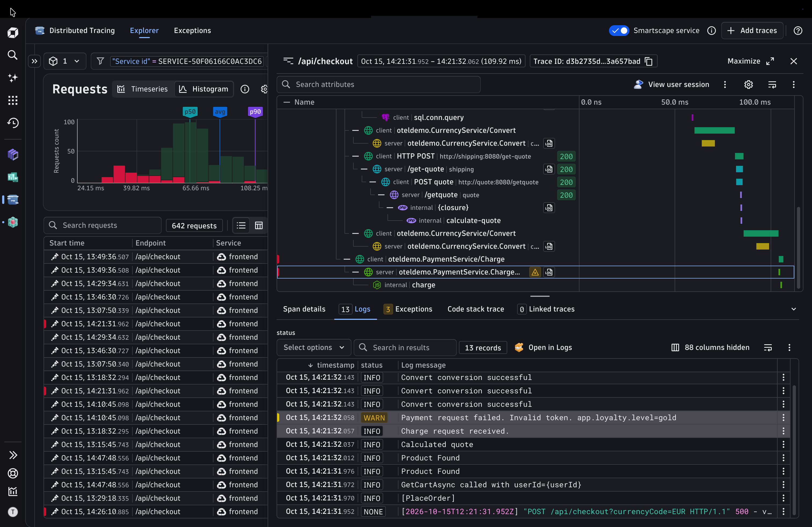Click the Requests chart info icon

pyautogui.click(x=245, y=89)
